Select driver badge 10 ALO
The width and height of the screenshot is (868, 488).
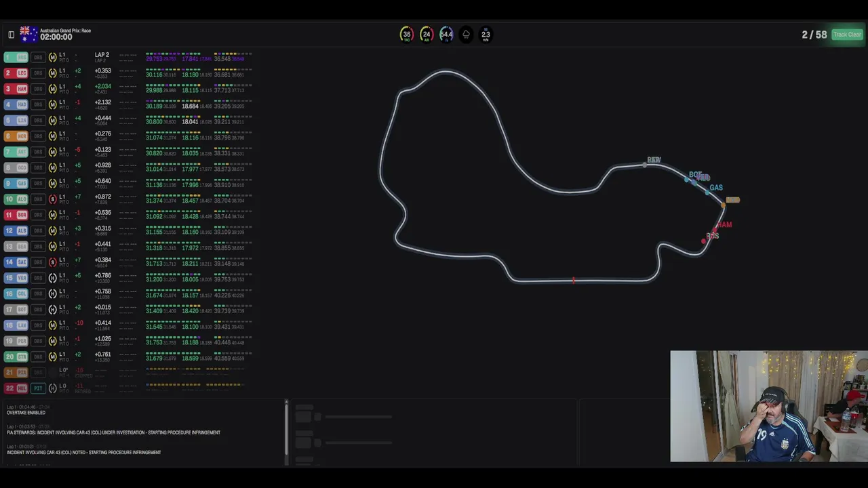tap(16, 199)
